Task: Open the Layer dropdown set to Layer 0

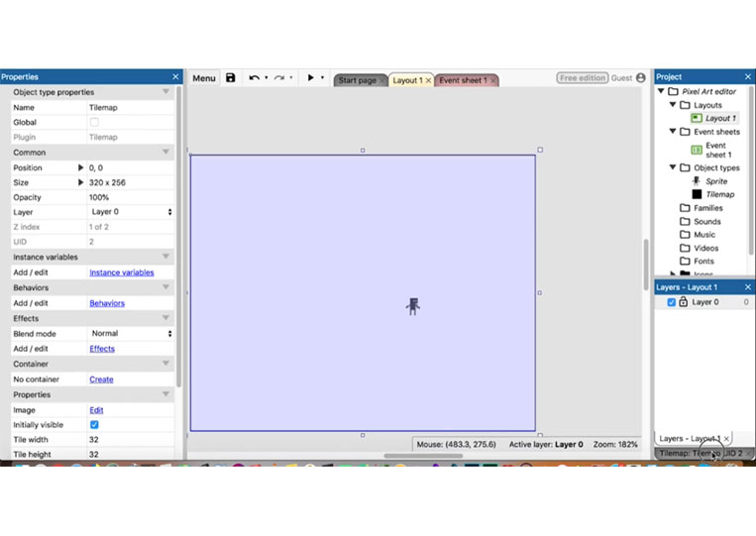Action: click(131, 212)
